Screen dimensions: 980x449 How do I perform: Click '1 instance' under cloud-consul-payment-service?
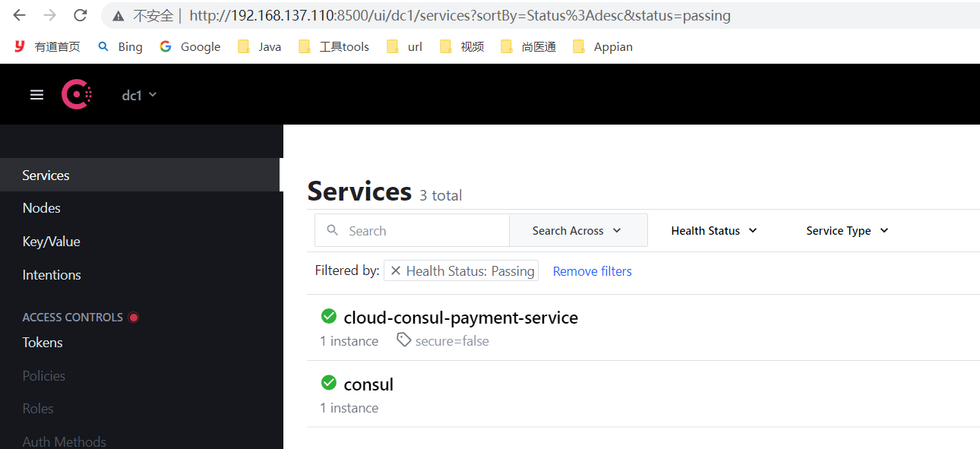[x=349, y=341]
